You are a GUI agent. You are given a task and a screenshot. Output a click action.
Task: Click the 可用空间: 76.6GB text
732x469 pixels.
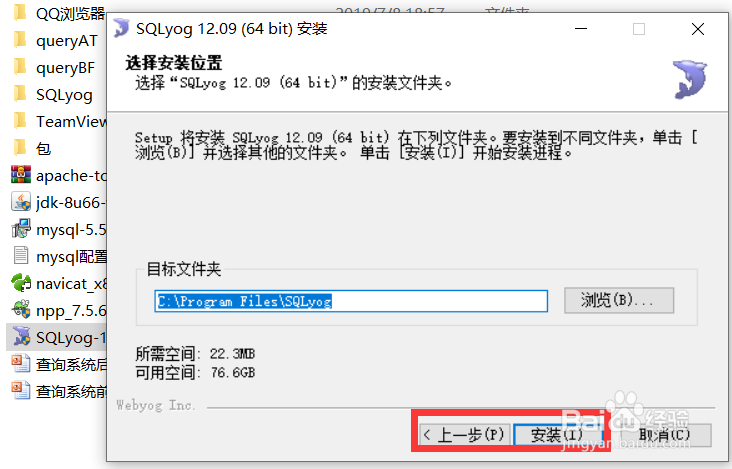pos(195,372)
